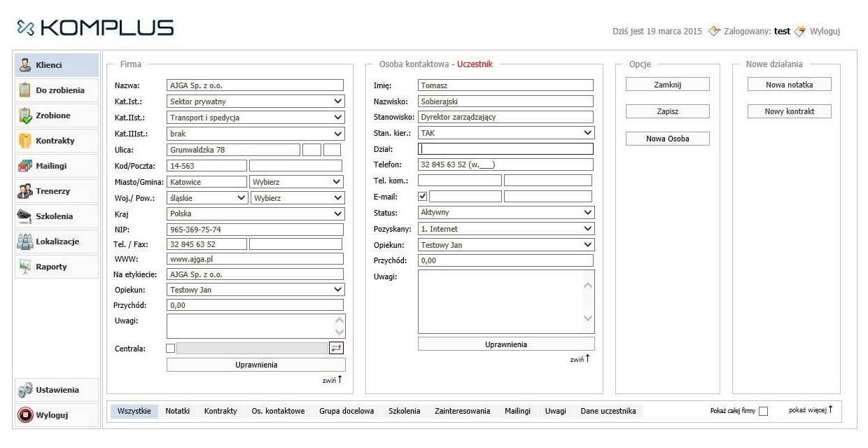Click the Nowy kontrakt button
Screen dimensions: 868x448
click(789, 111)
